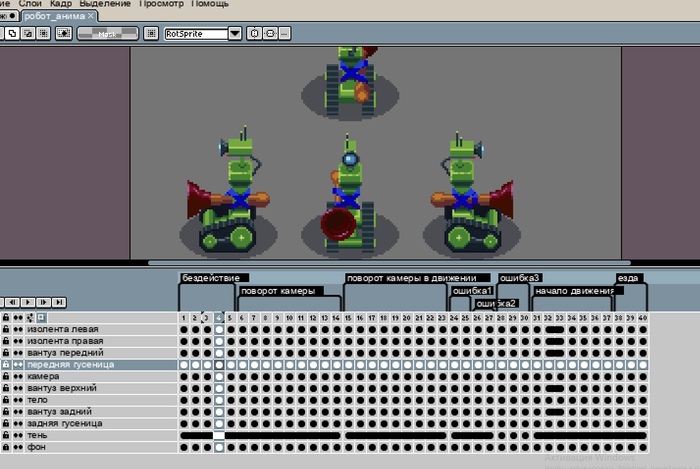
Task: Toggle onion skin icon in timeline header
Action: [x=29, y=317]
